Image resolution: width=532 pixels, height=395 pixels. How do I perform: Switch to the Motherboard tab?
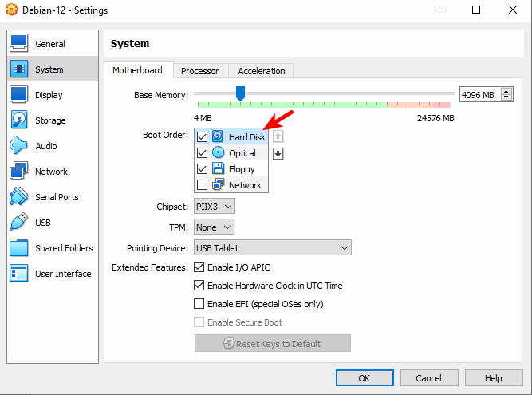point(137,70)
